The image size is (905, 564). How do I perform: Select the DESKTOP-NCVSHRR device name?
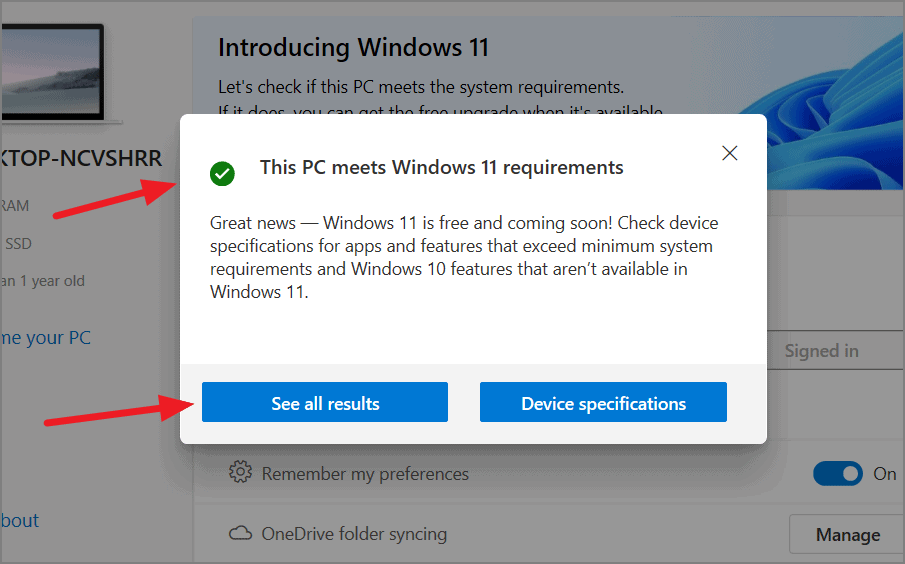click(x=81, y=158)
